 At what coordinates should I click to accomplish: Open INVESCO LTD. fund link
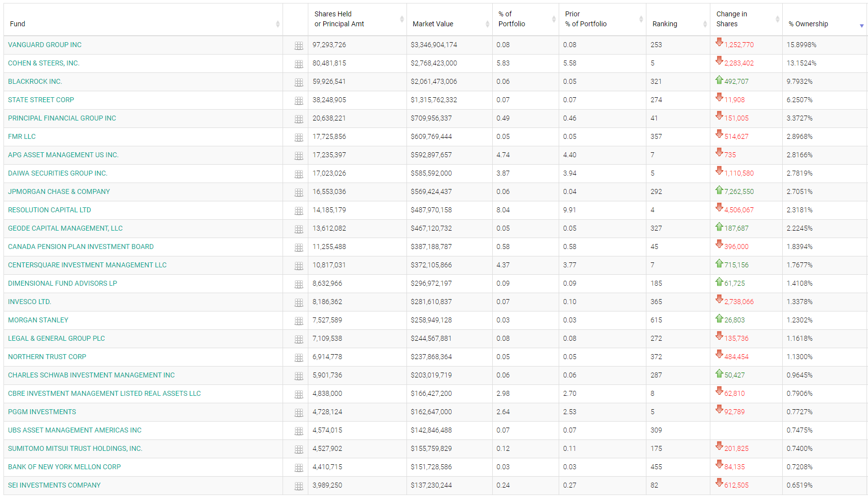(x=30, y=302)
